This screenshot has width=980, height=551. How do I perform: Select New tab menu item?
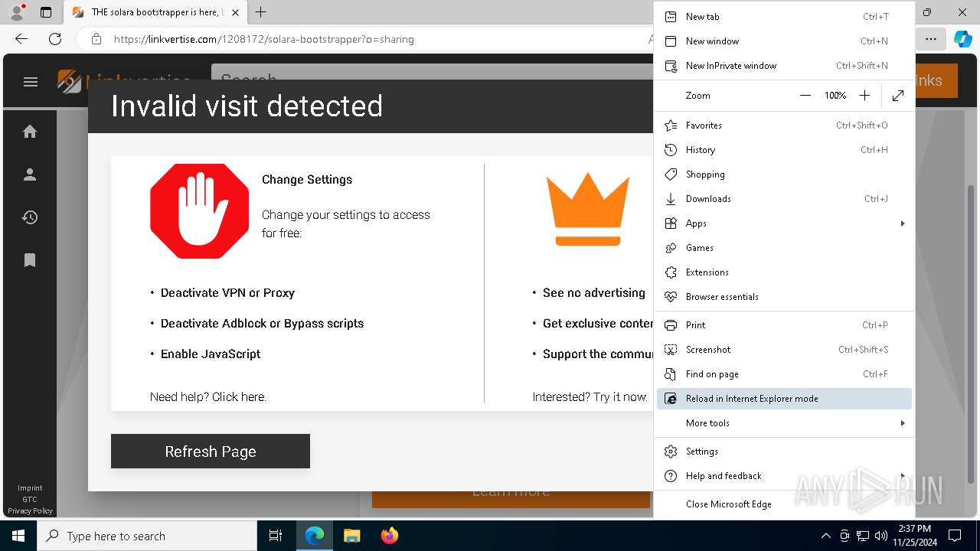784,17
